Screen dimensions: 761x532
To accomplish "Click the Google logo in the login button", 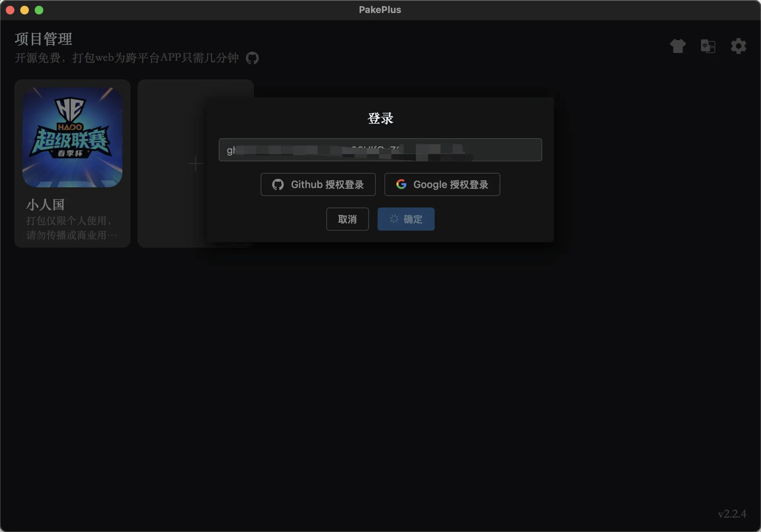I will click(401, 184).
